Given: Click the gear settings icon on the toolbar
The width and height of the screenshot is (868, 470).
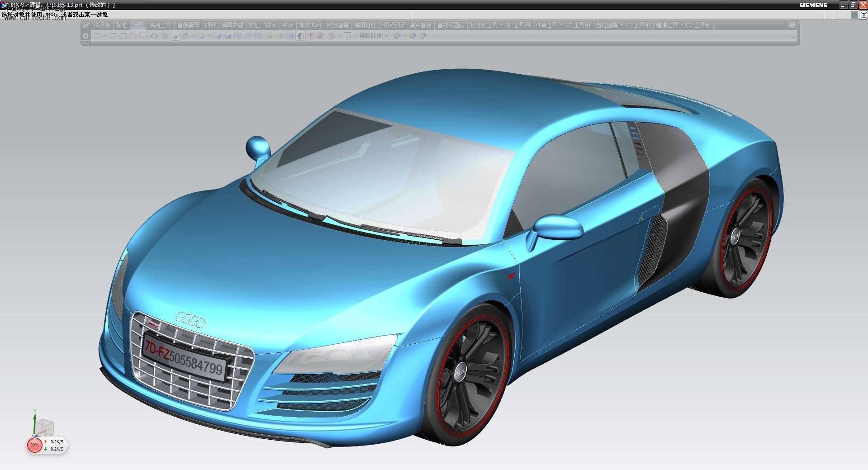Looking at the screenshot, I should coord(85,36).
